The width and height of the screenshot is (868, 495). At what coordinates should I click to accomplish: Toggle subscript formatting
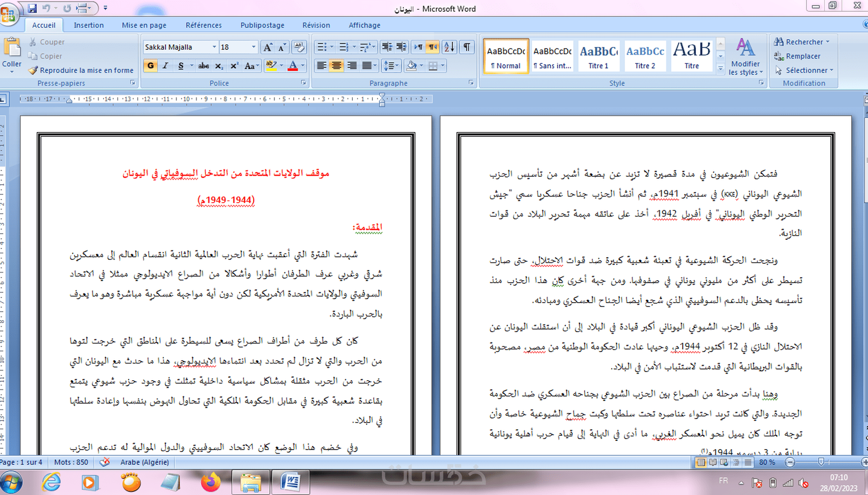click(x=219, y=66)
